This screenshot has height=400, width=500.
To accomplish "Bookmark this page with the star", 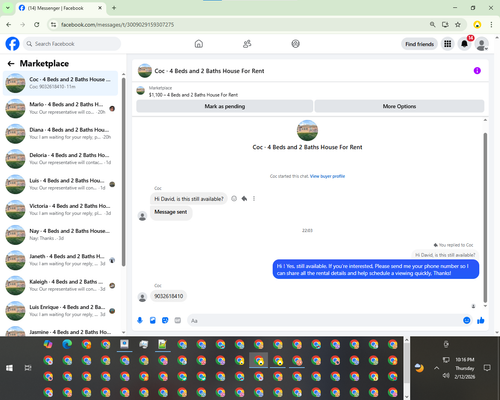I will [x=458, y=24].
